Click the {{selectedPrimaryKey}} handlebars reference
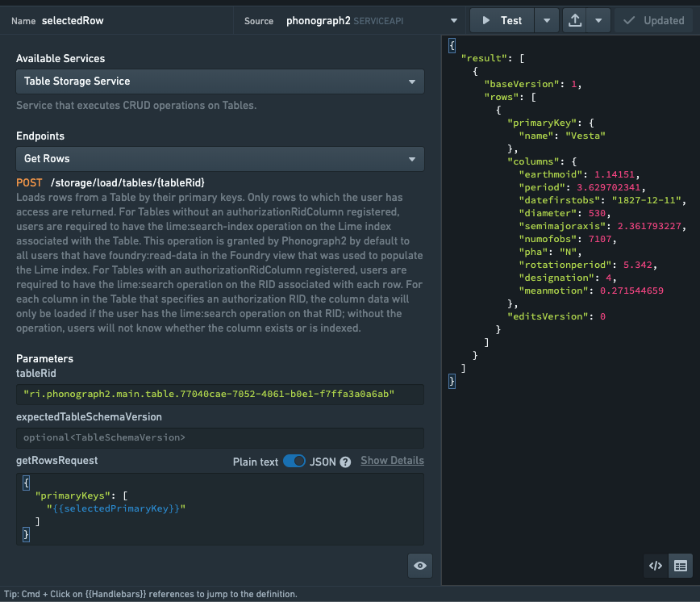This screenshot has height=602, width=700. 116,508
